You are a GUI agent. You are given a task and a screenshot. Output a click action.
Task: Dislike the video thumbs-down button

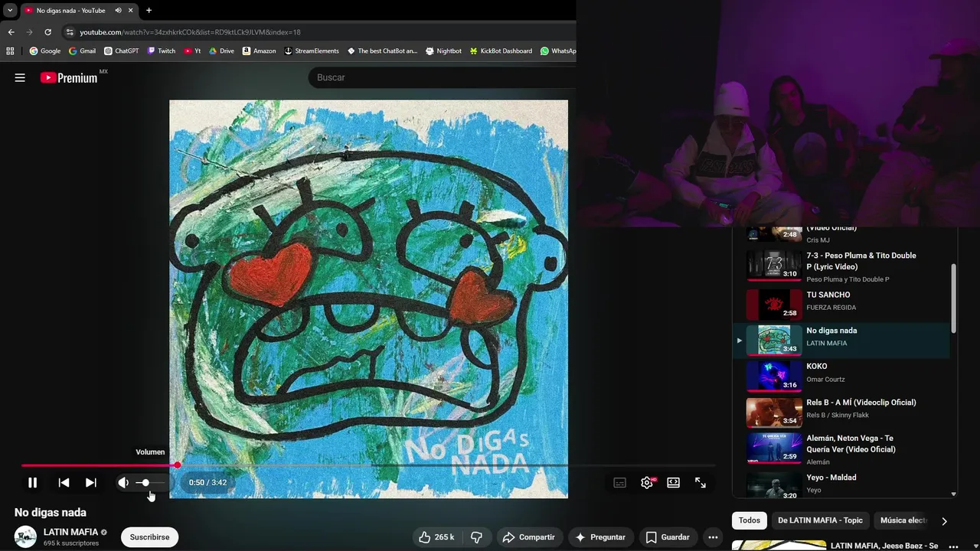[x=476, y=537]
